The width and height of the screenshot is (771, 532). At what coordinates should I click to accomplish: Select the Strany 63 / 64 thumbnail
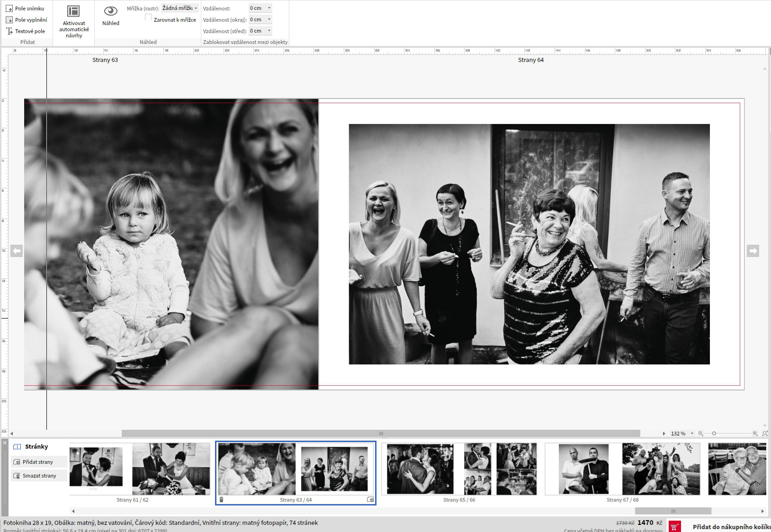[x=296, y=469]
